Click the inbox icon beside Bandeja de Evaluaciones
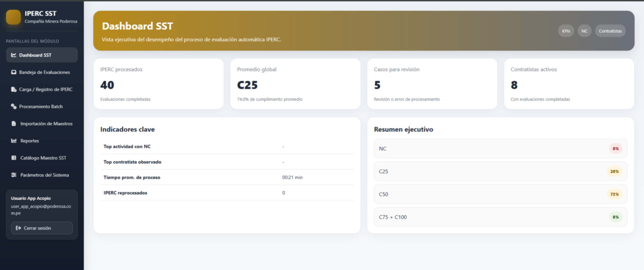Image resolution: width=644 pixels, height=270 pixels. click(14, 72)
